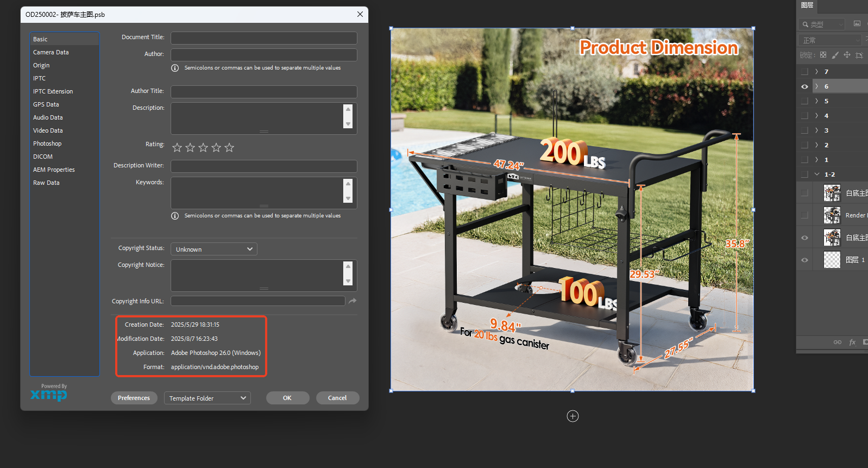Select the Camera Data section
This screenshot has width=868, height=468.
click(51, 52)
